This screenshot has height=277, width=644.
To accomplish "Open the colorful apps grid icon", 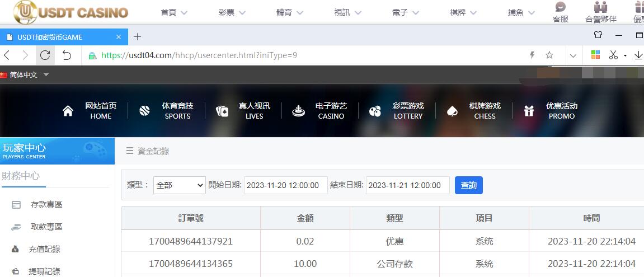I will [595, 55].
